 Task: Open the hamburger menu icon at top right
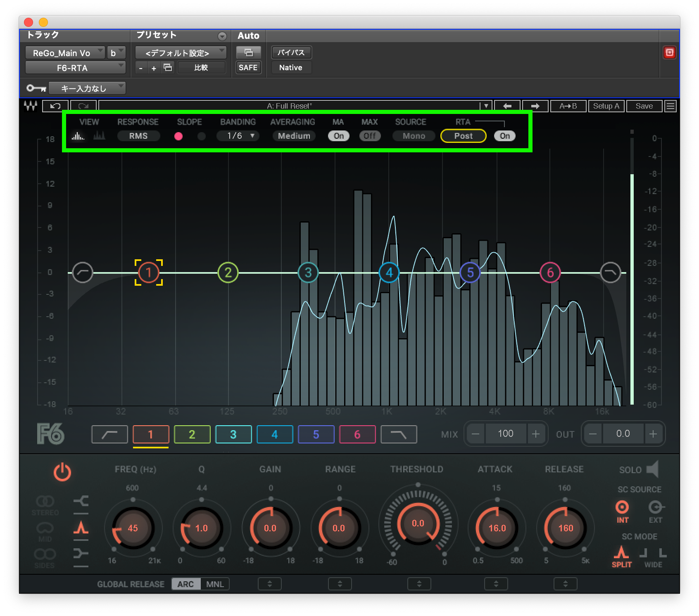coord(670,106)
